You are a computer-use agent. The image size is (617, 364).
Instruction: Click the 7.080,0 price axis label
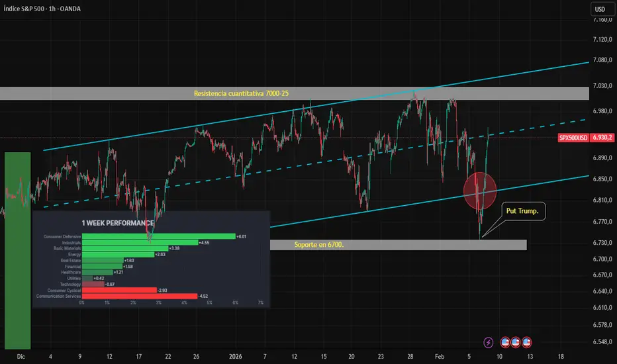pyautogui.click(x=602, y=60)
